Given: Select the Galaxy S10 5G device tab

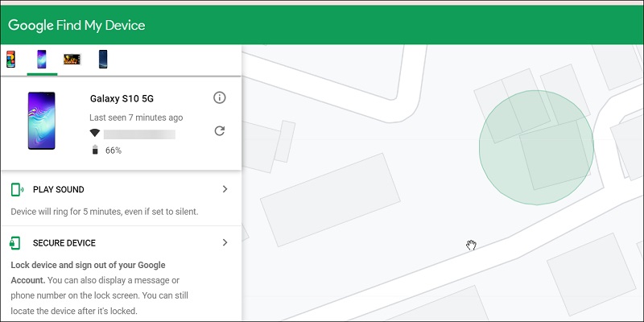Looking at the screenshot, I should click(42, 59).
